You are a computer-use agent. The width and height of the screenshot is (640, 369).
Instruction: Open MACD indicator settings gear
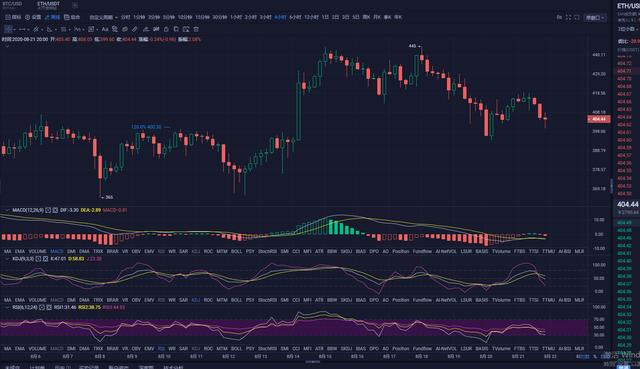pyautogui.click(x=48, y=210)
